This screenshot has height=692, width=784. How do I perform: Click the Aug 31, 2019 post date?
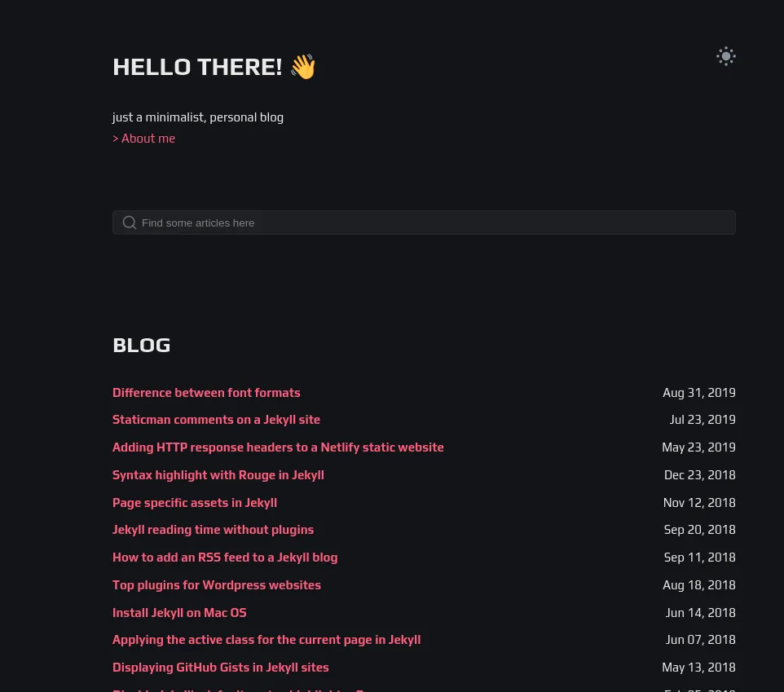(698, 393)
